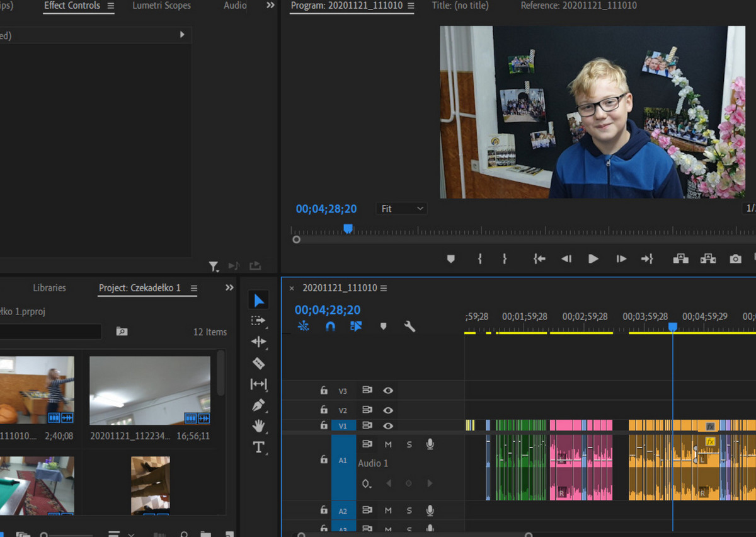Image resolution: width=756 pixels, height=537 pixels.
Task: Switch to the Lumetri Scopes tab
Action: (x=161, y=6)
